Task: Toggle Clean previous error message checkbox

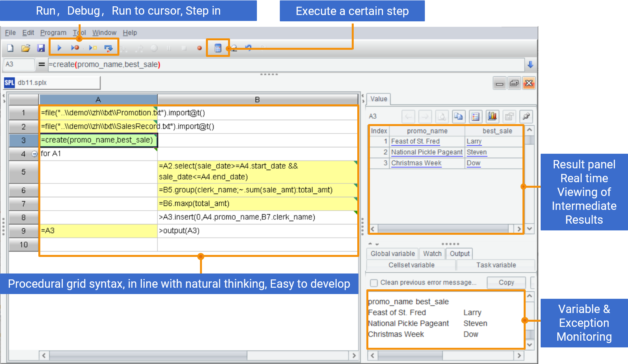Action: 373,283
